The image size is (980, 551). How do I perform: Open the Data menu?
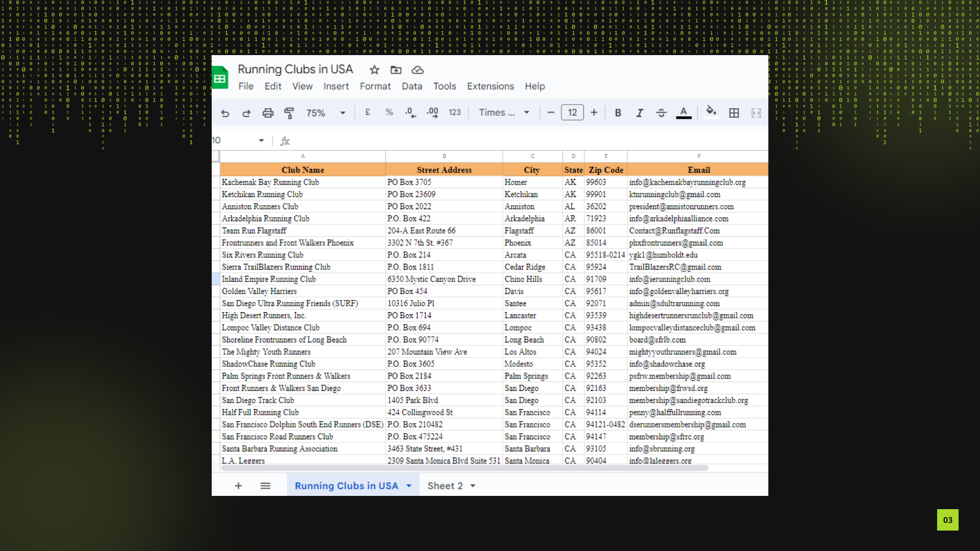coord(412,86)
